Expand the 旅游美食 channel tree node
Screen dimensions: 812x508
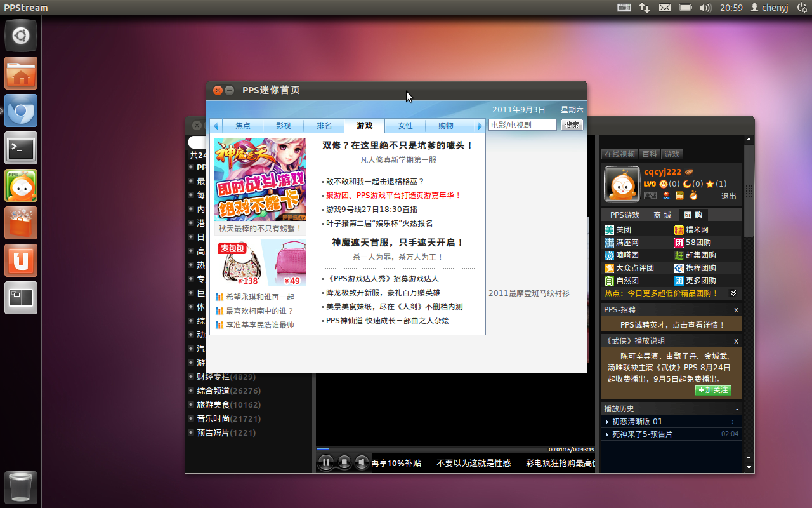[191, 404]
